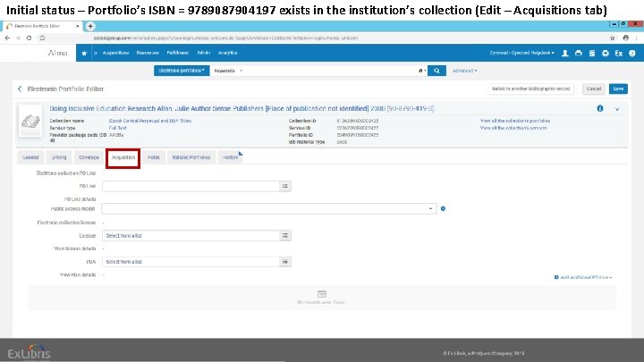Image resolution: width=644 pixels, height=362 pixels.
Task: Click the Alma logo
Action: (x=57, y=53)
